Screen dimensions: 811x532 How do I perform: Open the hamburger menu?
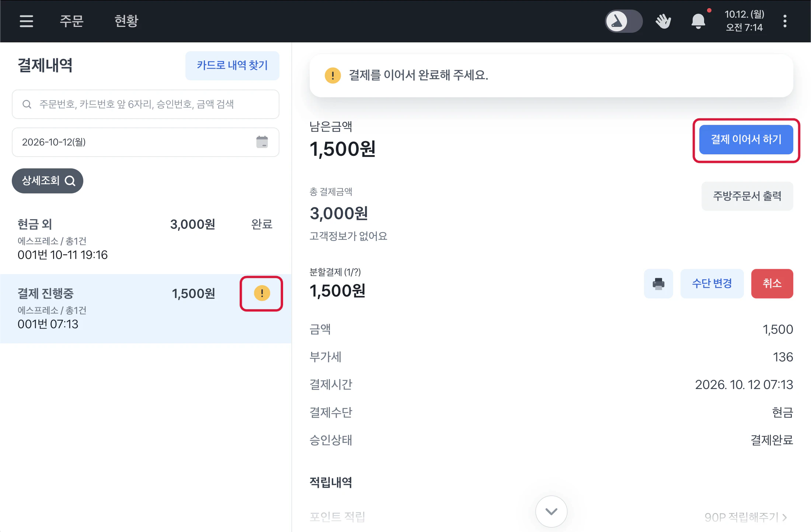pos(26,21)
